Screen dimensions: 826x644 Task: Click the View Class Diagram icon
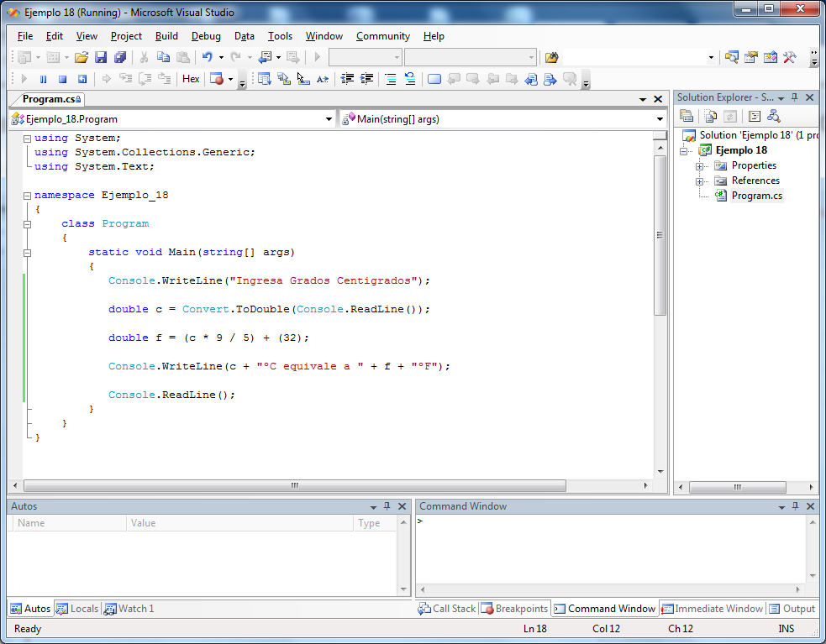(x=772, y=116)
